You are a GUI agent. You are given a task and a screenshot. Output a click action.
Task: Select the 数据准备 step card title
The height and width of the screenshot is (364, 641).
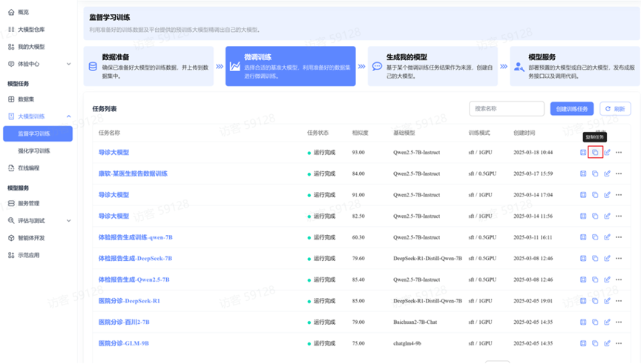(116, 57)
